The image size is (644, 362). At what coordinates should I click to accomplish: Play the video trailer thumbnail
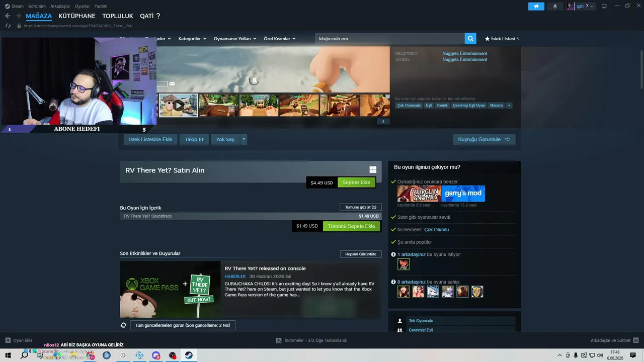pos(179,106)
